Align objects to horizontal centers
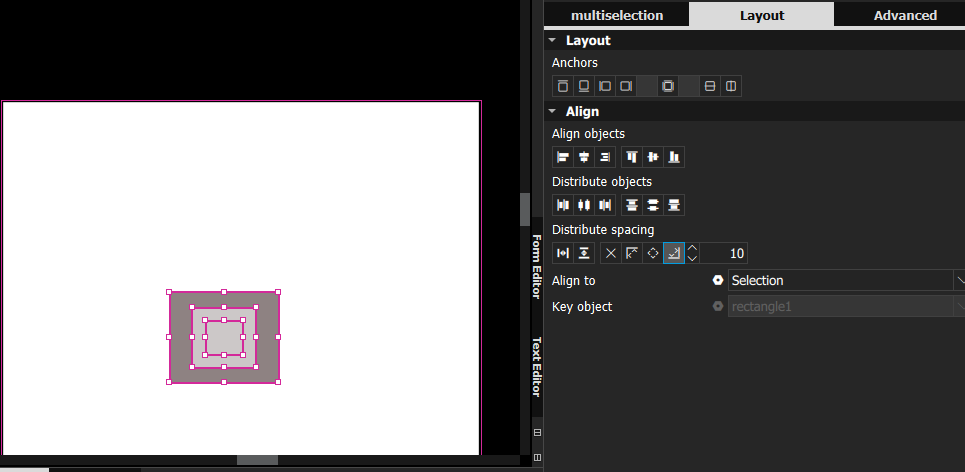The height and width of the screenshot is (472, 965). pos(584,157)
